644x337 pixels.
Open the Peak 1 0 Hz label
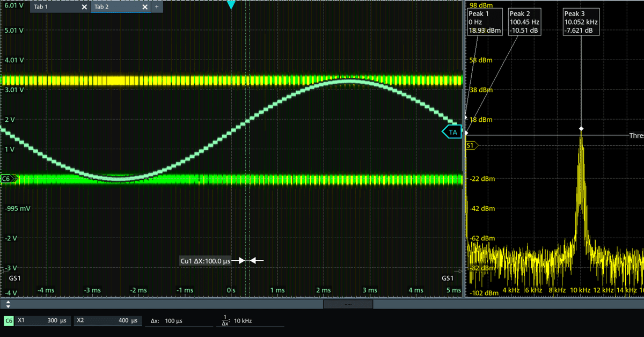tap(485, 22)
